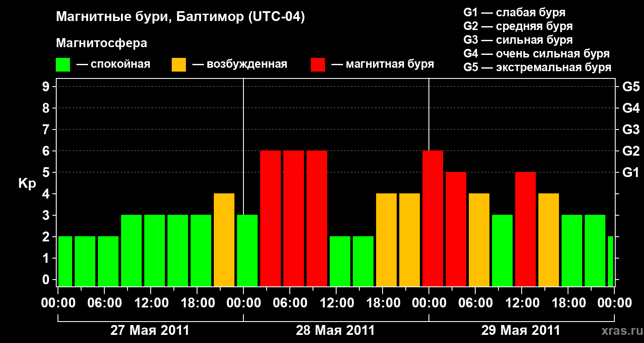The image size is (644, 343).
Task: Click yellow bar above 06:00 on 29 Мая
Action: click(479, 240)
